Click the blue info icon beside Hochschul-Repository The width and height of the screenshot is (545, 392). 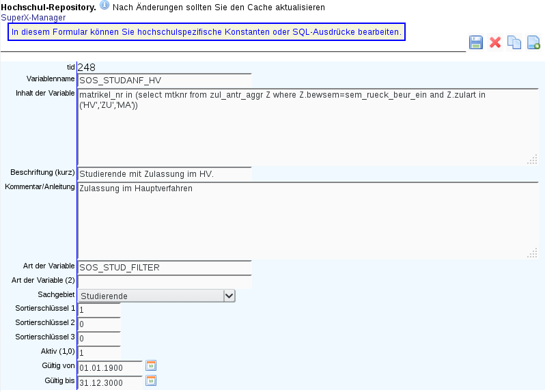click(x=104, y=5)
